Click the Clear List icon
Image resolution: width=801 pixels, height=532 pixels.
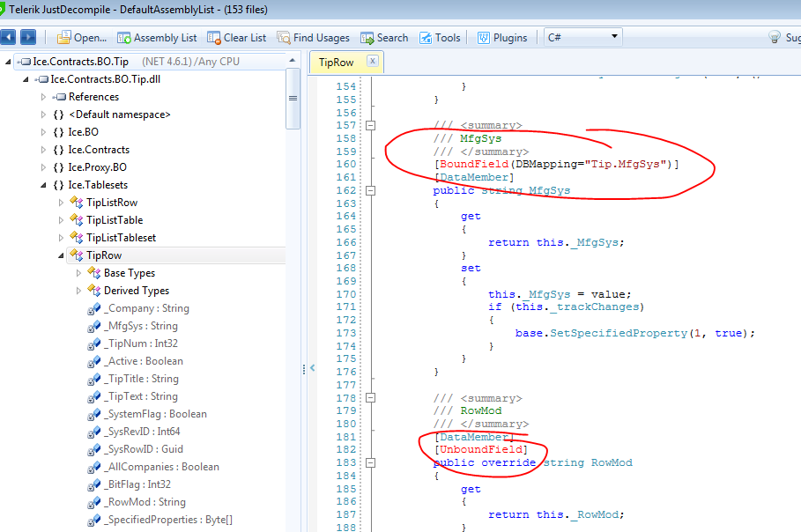coord(213,38)
